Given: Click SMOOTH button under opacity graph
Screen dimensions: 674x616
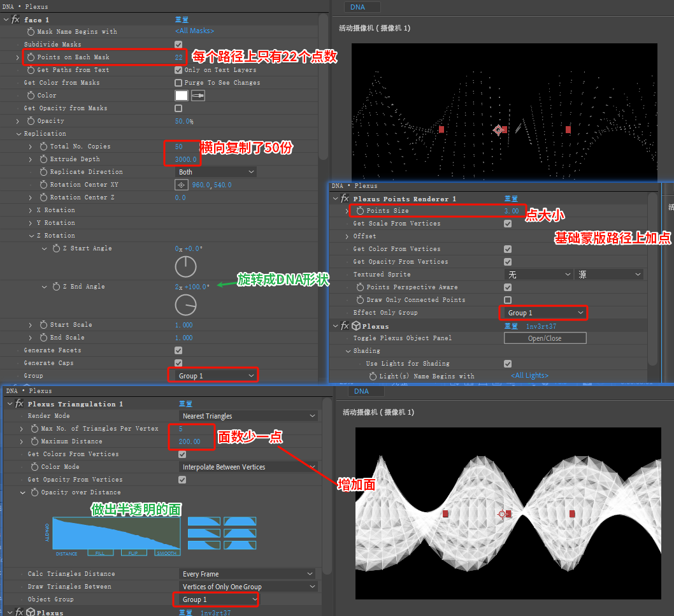Looking at the screenshot, I should point(167,553).
